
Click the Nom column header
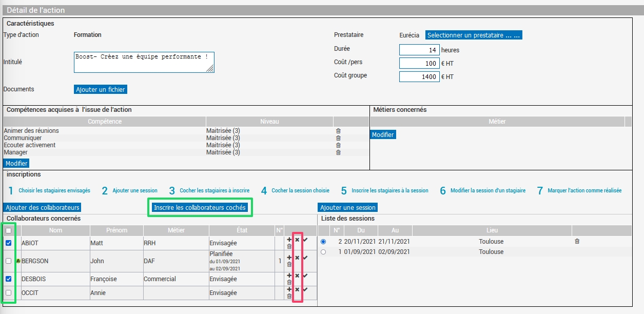pyautogui.click(x=55, y=230)
